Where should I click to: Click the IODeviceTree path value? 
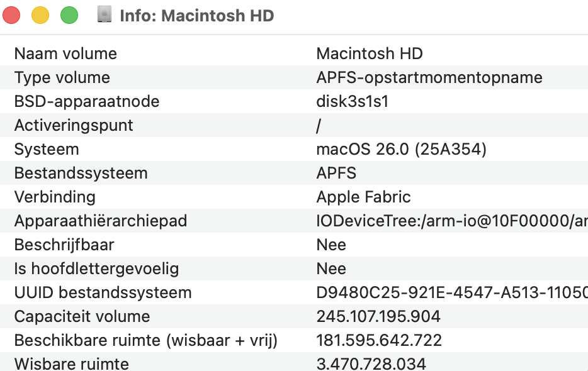coord(451,221)
